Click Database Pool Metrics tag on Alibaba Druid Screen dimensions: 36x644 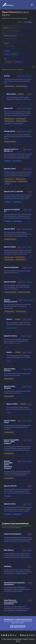click(x=10, y=142)
